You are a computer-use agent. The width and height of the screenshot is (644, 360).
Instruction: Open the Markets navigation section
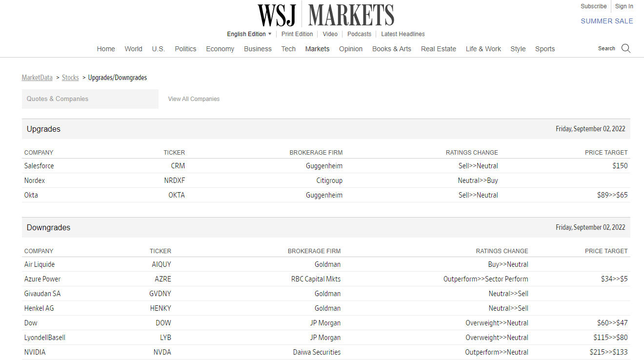click(317, 49)
